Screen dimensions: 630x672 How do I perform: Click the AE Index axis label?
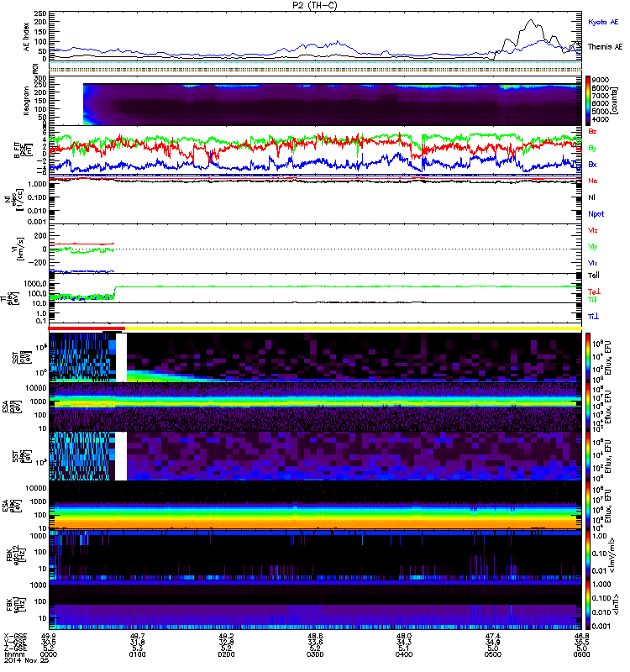click(27, 37)
